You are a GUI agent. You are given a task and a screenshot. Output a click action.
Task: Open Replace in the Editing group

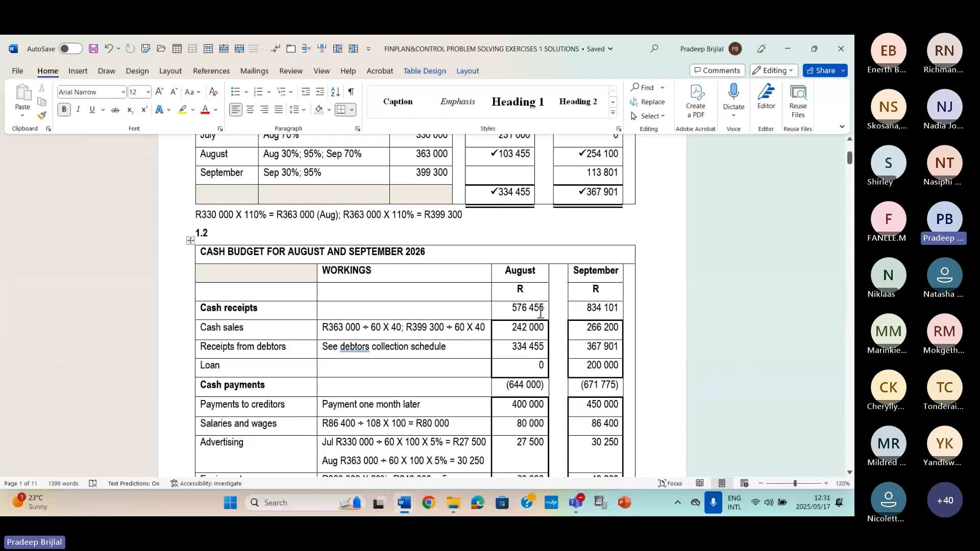tap(649, 102)
